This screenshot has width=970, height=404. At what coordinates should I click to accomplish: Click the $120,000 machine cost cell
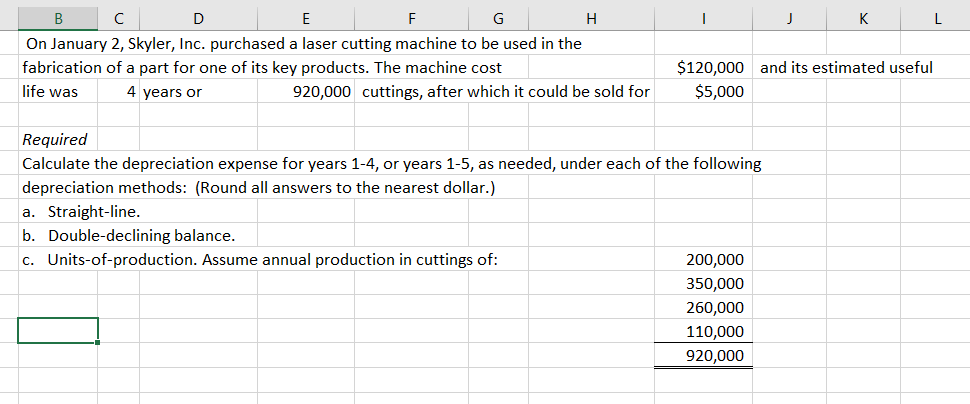coord(703,68)
